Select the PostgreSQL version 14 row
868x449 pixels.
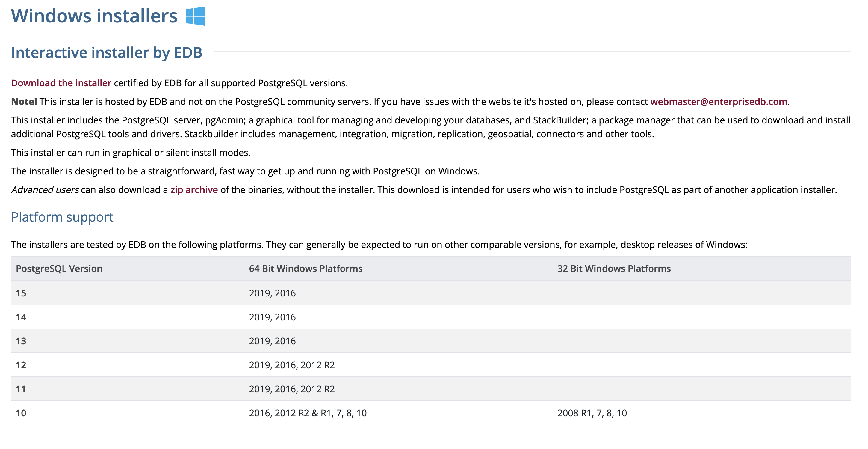21,317
